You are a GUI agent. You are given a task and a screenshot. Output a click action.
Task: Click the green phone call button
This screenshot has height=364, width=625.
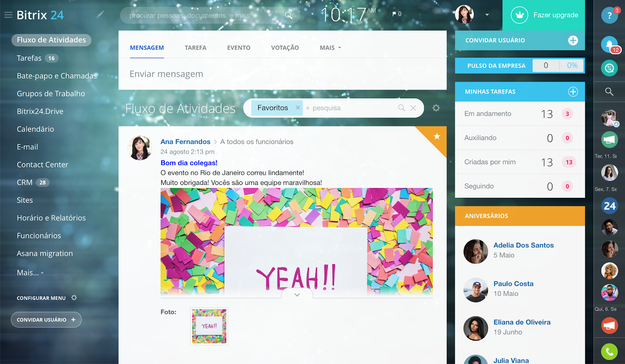click(x=609, y=352)
